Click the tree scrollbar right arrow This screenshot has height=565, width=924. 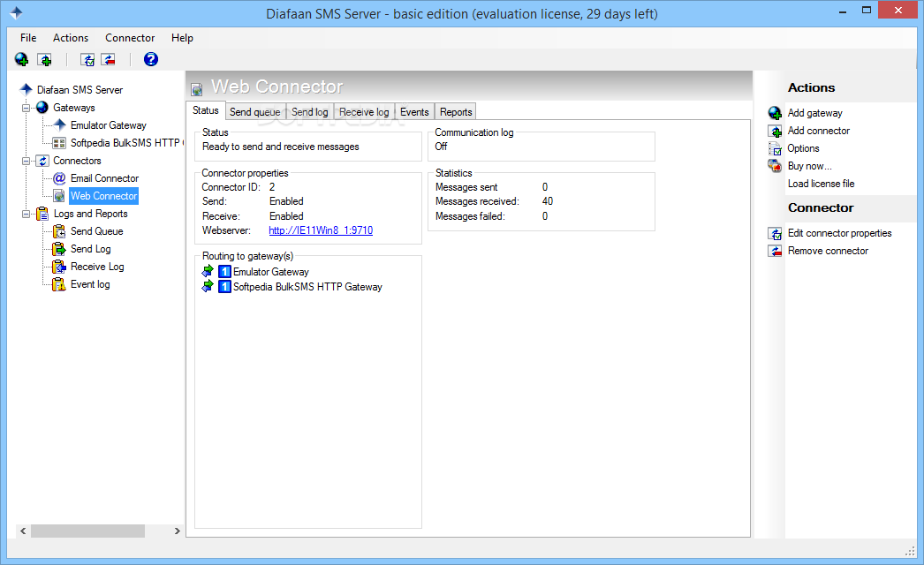pyautogui.click(x=177, y=531)
